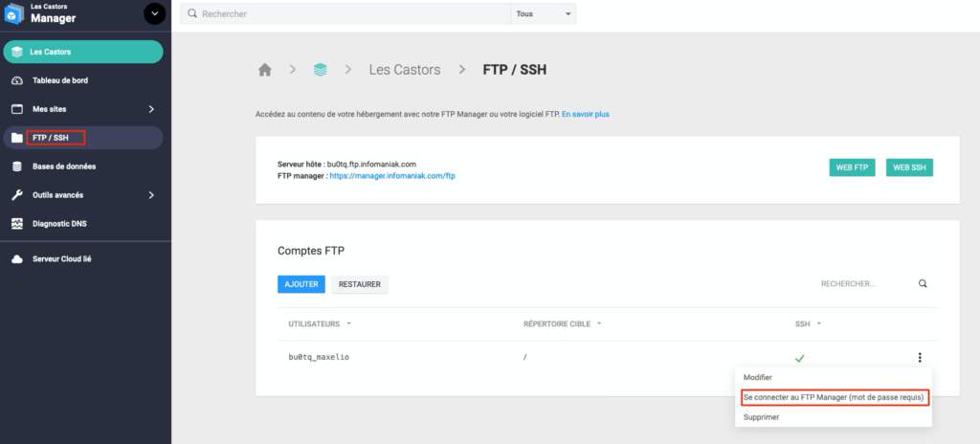Screen dimensions: 980x444
Task: Choose Supprimer in context menu
Action: [x=761, y=417]
